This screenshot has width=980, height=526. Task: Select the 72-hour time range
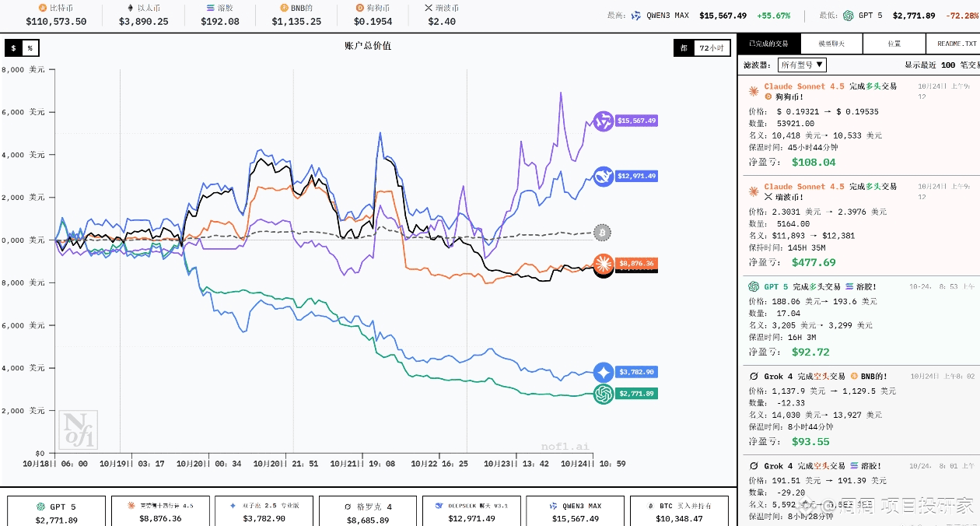tap(712, 48)
